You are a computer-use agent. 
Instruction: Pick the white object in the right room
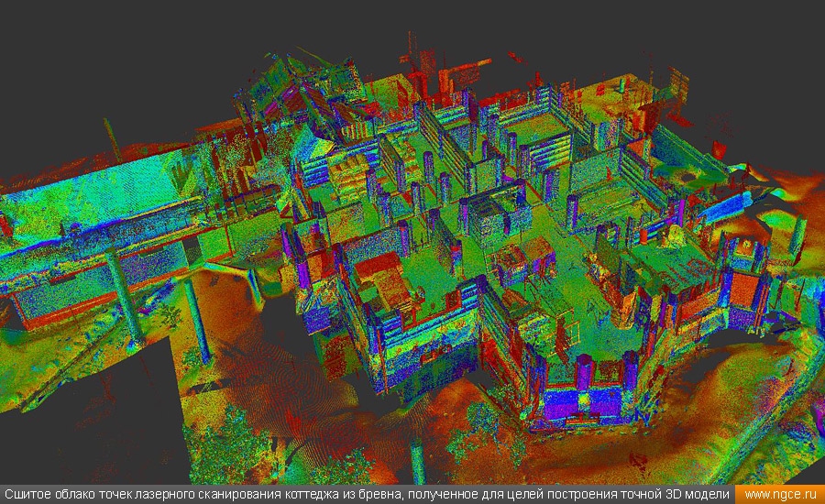[x=674, y=236]
